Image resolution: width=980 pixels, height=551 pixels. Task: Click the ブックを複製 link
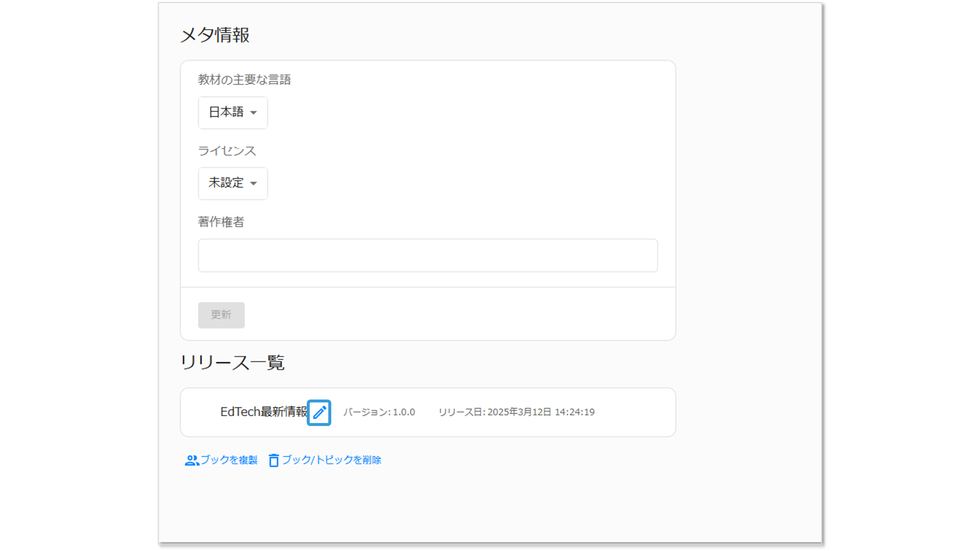[228, 460]
